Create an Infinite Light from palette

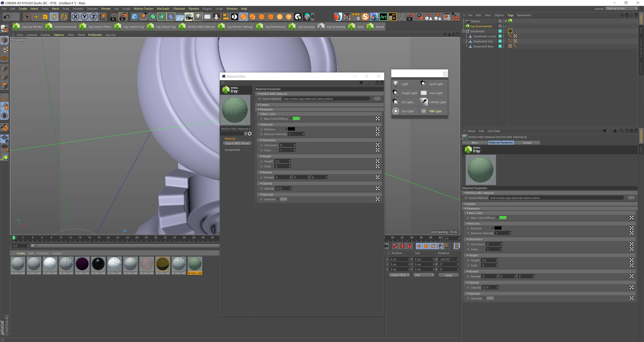point(433,102)
